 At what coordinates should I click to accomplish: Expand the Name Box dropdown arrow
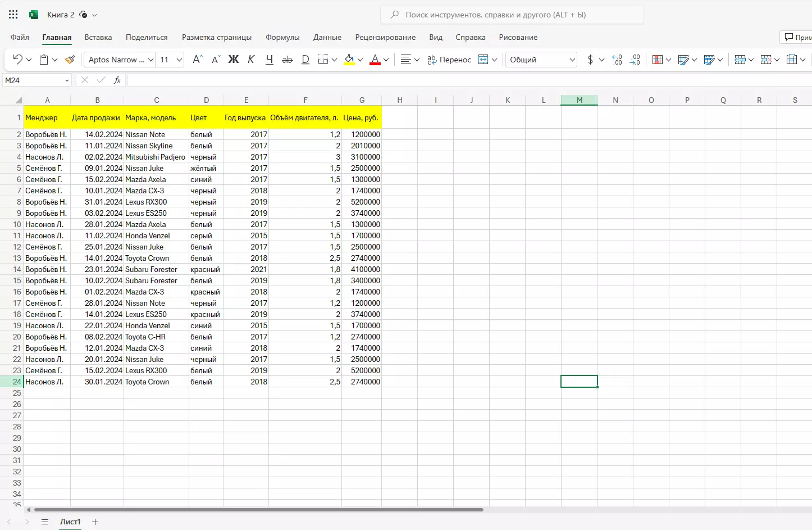pyautogui.click(x=67, y=80)
